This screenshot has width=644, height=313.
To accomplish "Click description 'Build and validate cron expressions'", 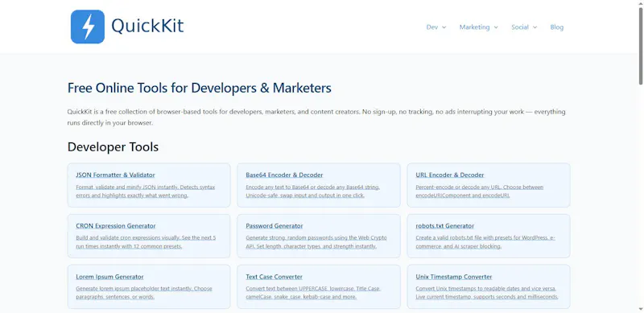I will pyautogui.click(x=146, y=242).
